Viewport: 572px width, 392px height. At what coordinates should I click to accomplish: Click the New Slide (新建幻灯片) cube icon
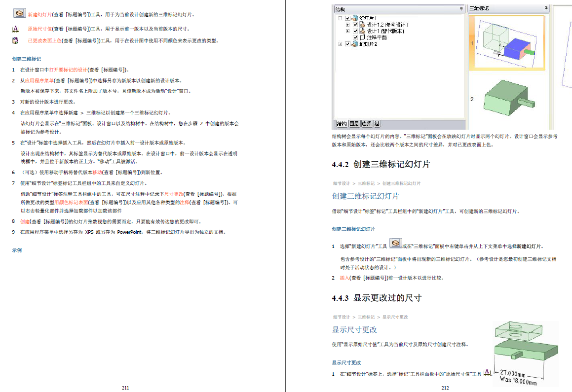pyautogui.click(x=19, y=13)
